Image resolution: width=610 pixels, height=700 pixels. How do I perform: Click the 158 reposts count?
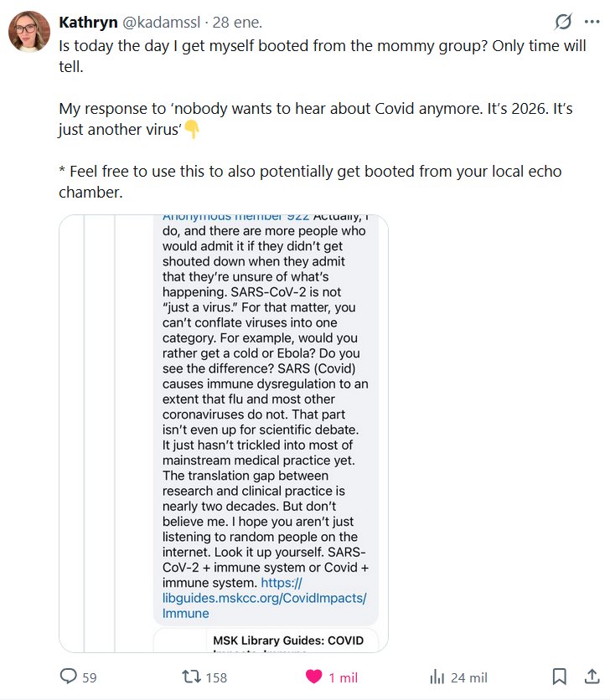coord(216,677)
